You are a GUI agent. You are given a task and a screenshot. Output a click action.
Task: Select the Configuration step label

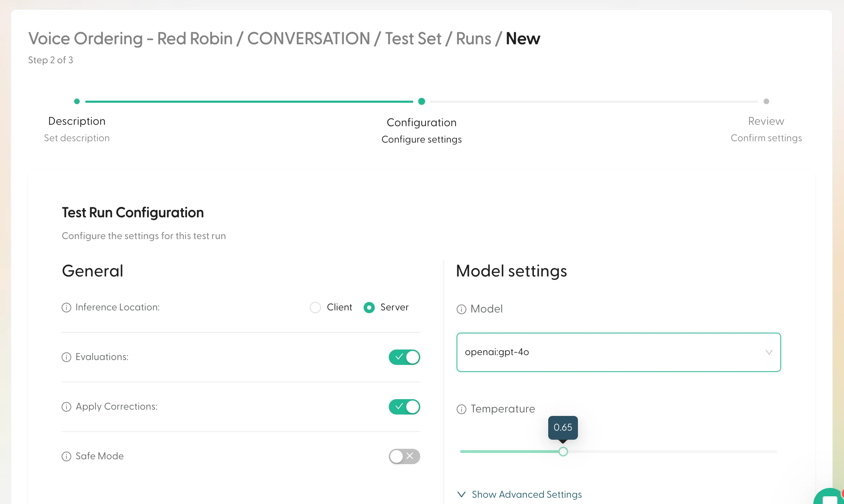(421, 123)
